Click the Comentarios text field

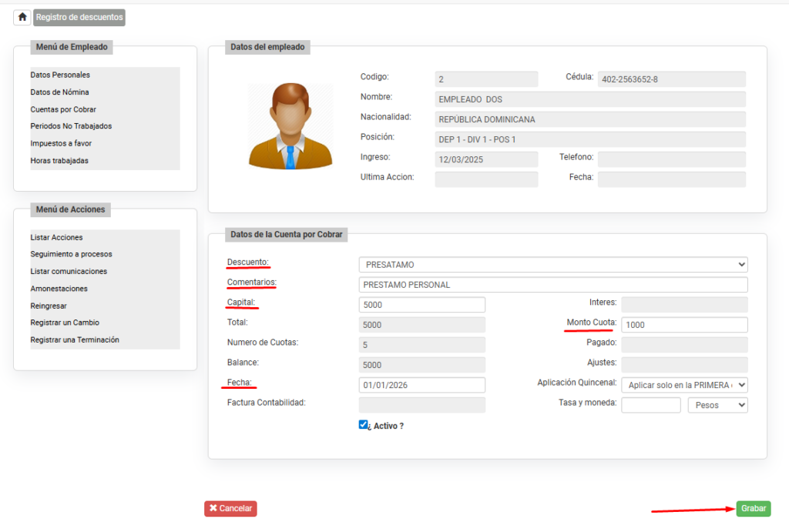click(552, 285)
